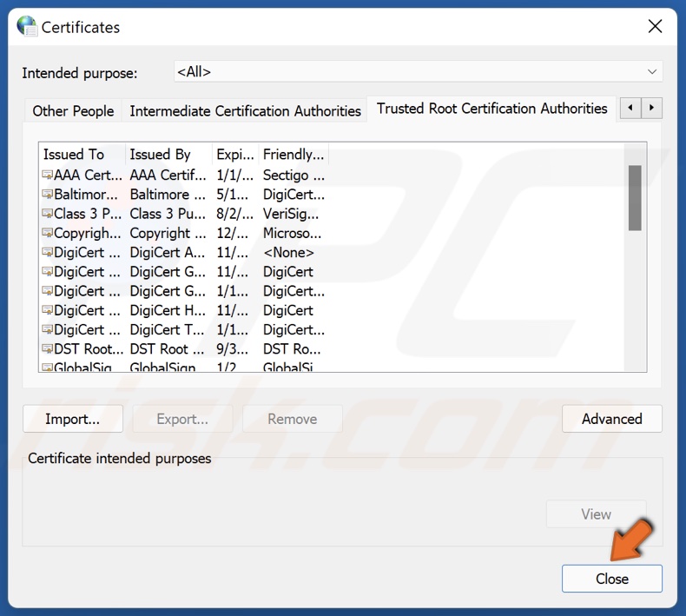Click the DigiCert A... issued by cell
The width and height of the screenshot is (686, 616).
coord(167,252)
